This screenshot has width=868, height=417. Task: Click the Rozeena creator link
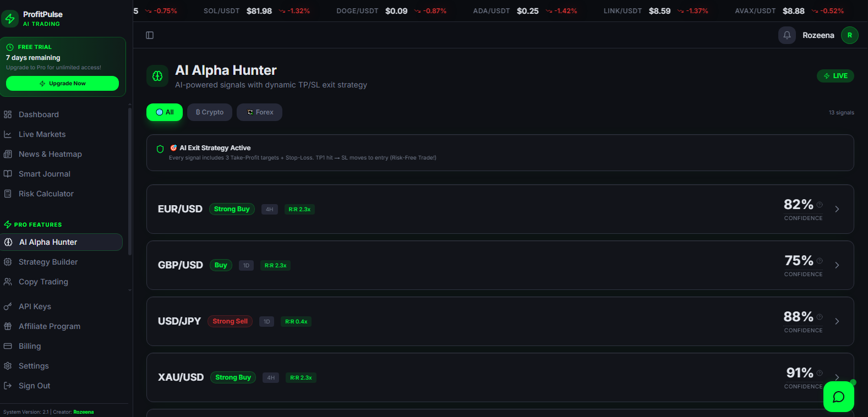click(84, 412)
